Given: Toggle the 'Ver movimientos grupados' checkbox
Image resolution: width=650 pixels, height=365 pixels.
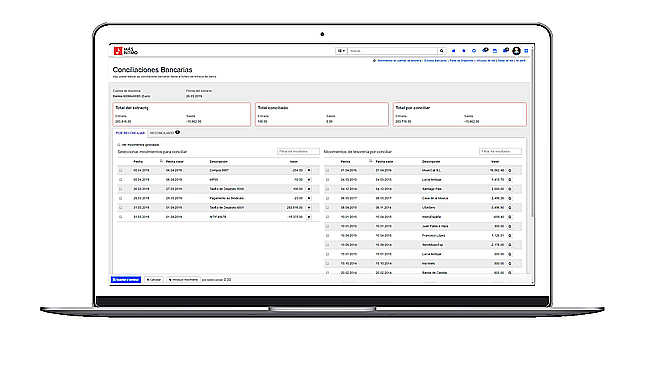Looking at the screenshot, I should click(119, 145).
